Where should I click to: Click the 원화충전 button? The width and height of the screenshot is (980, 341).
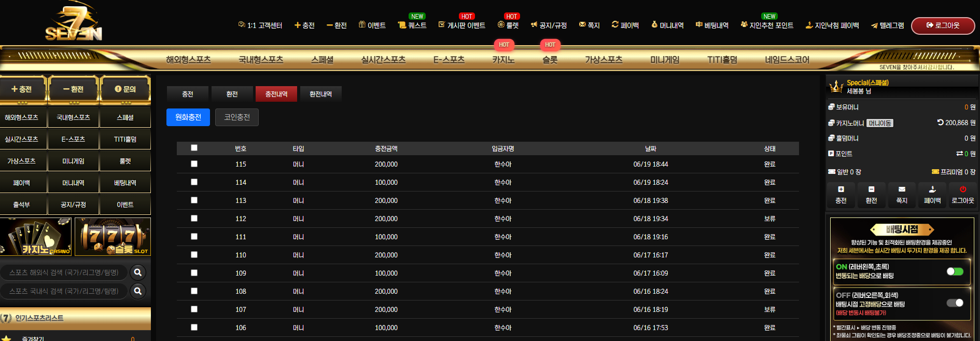[x=188, y=117]
